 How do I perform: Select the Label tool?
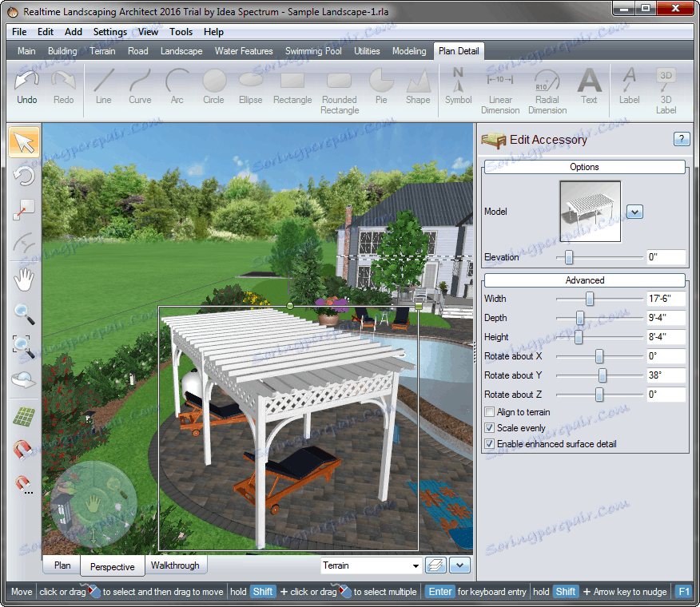pos(630,88)
